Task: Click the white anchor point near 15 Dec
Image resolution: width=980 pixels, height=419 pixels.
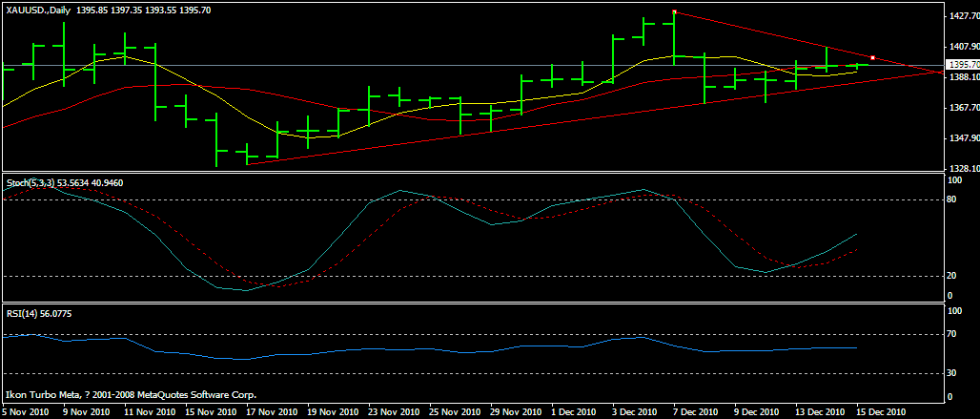Action: (872, 58)
